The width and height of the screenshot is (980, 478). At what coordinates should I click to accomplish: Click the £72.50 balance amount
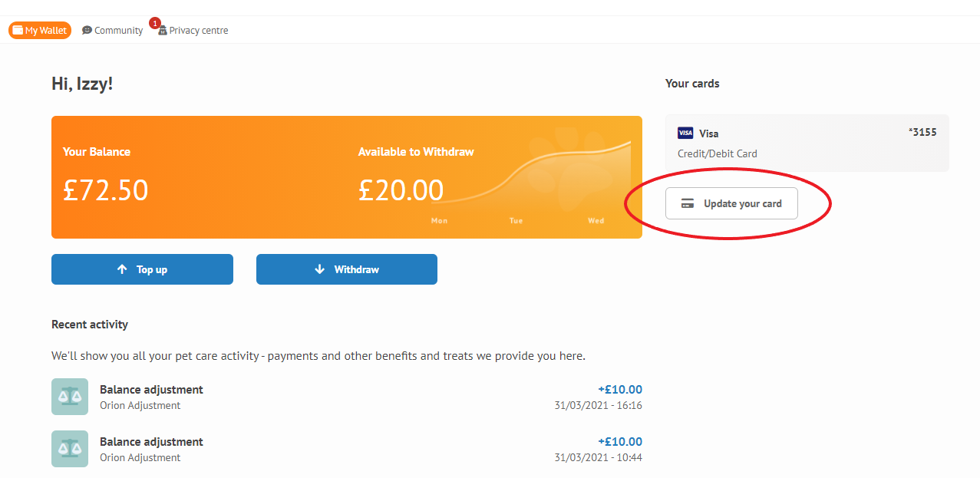point(106,190)
